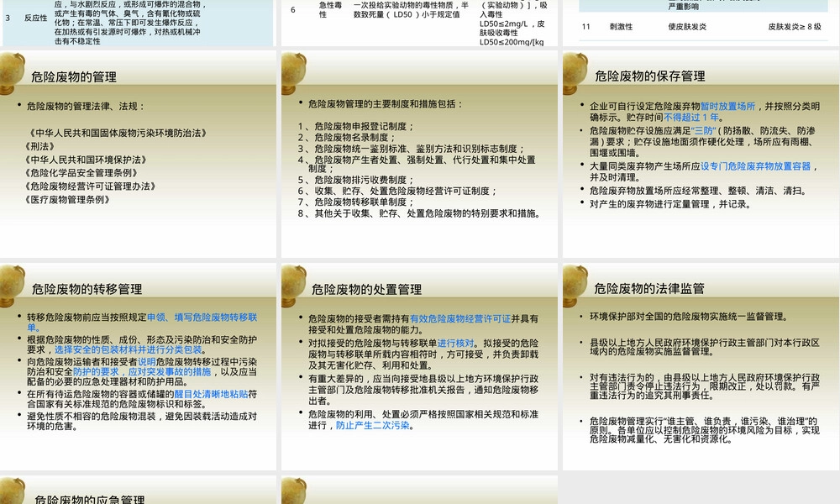Screen dimensions: 840x504
Task: Select the slide listing 危险废物管理的主要制度和措施
Action: [x=419, y=154]
